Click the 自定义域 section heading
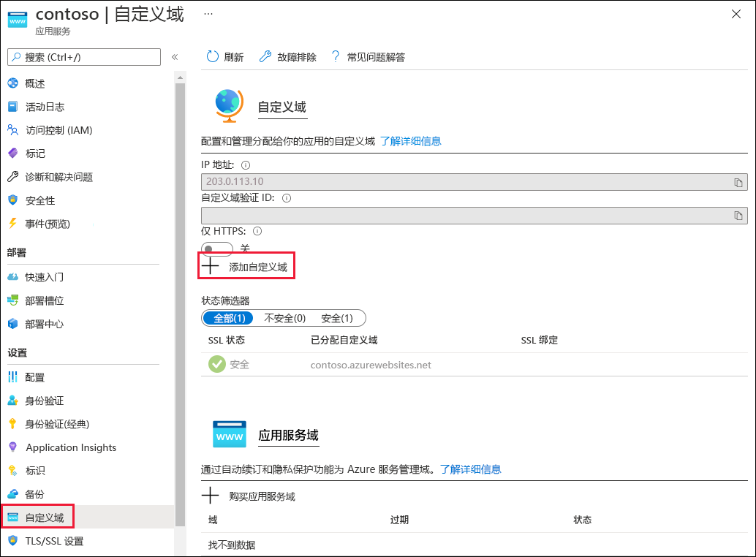Image resolution: width=756 pixels, height=557 pixels. pos(282,107)
